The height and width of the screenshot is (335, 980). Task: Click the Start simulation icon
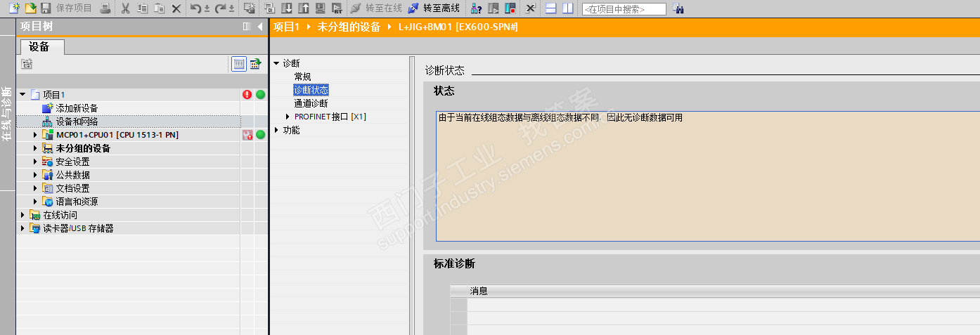320,8
